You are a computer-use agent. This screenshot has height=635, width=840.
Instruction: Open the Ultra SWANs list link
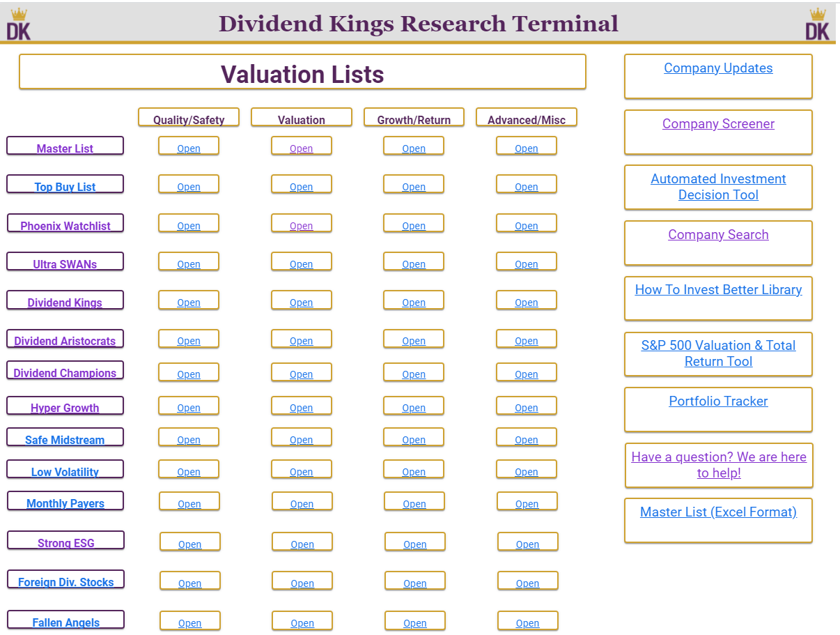click(65, 264)
